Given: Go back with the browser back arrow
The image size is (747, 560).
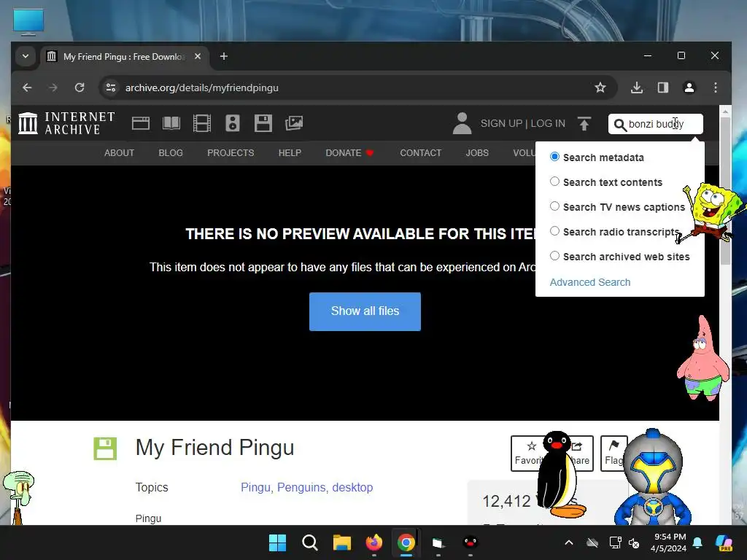Looking at the screenshot, I should click(x=27, y=87).
